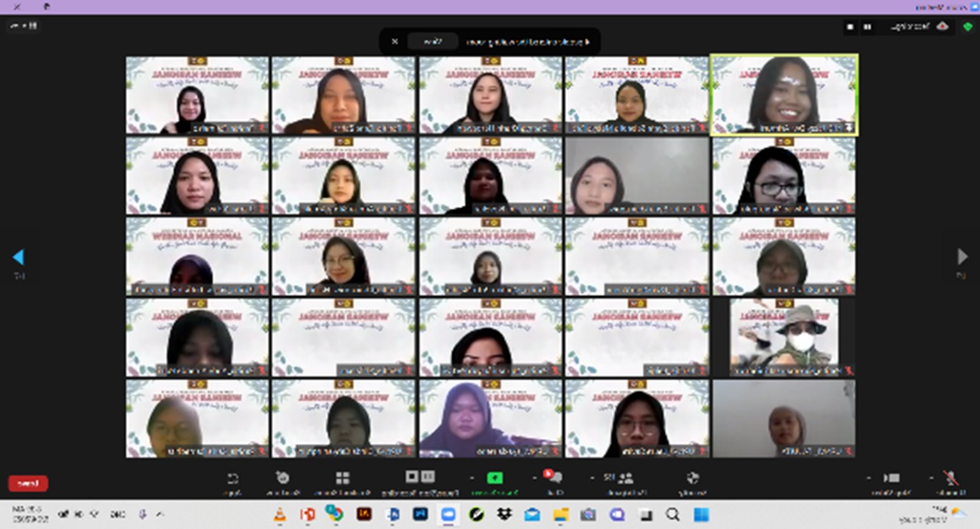
Task: Open the Participants panel
Action: [x=626, y=478]
